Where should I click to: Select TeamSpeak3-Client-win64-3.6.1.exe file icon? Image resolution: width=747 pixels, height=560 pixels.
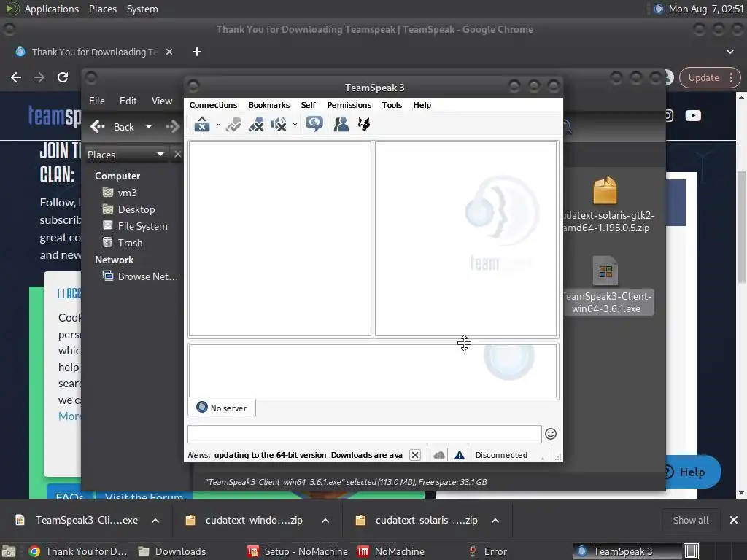tap(605, 271)
